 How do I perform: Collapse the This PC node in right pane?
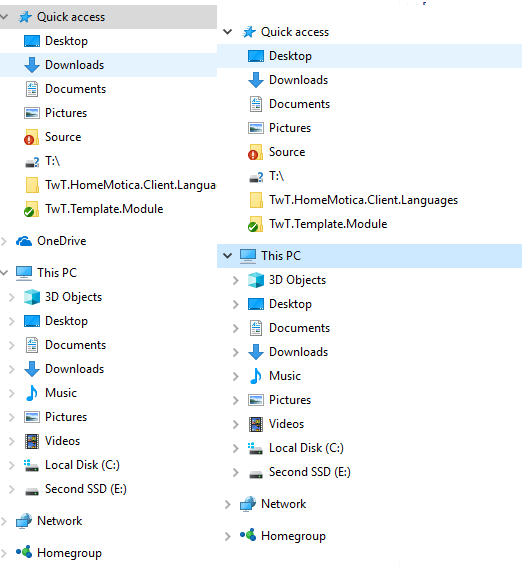click(x=227, y=256)
